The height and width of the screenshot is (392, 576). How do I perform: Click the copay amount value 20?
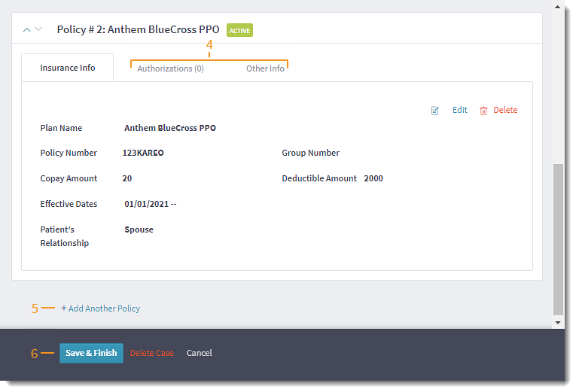tap(127, 178)
